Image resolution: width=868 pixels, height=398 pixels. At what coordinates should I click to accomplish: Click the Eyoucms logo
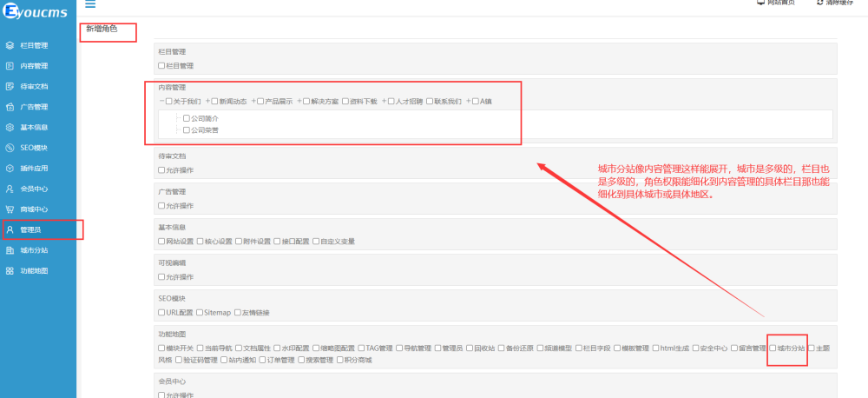(x=35, y=11)
